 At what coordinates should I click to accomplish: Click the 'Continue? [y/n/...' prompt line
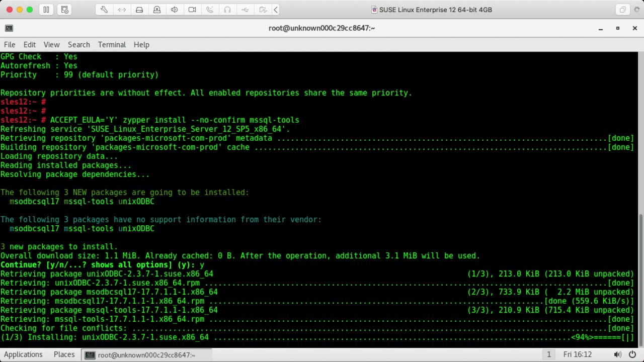(x=102, y=265)
